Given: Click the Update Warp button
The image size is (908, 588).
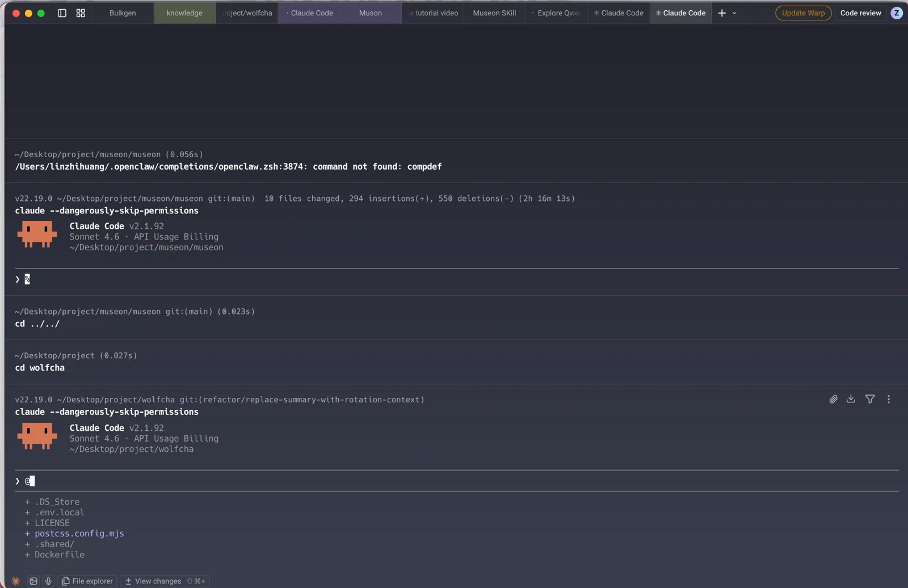Looking at the screenshot, I should point(803,13).
